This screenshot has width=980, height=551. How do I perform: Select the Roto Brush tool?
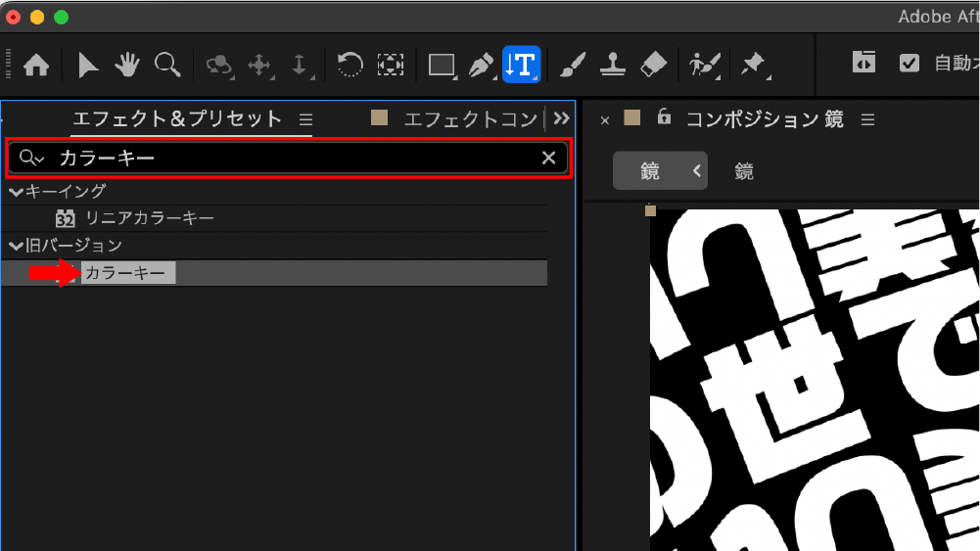coord(704,65)
